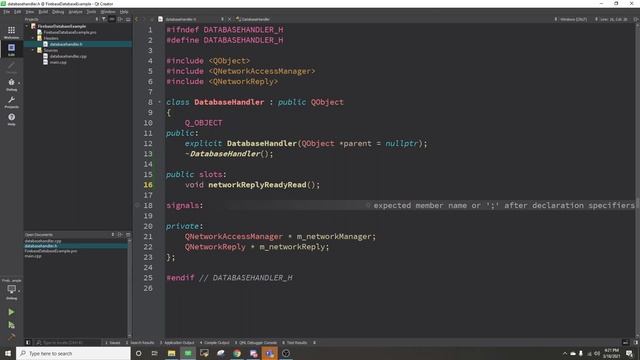This screenshot has width=640, height=360.
Task: Open the Help menu
Action: tap(124, 12)
